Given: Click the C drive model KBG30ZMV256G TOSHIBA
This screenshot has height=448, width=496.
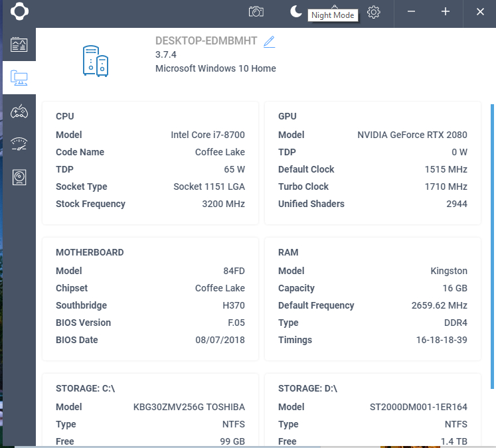Looking at the screenshot, I should (x=189, y=407).
